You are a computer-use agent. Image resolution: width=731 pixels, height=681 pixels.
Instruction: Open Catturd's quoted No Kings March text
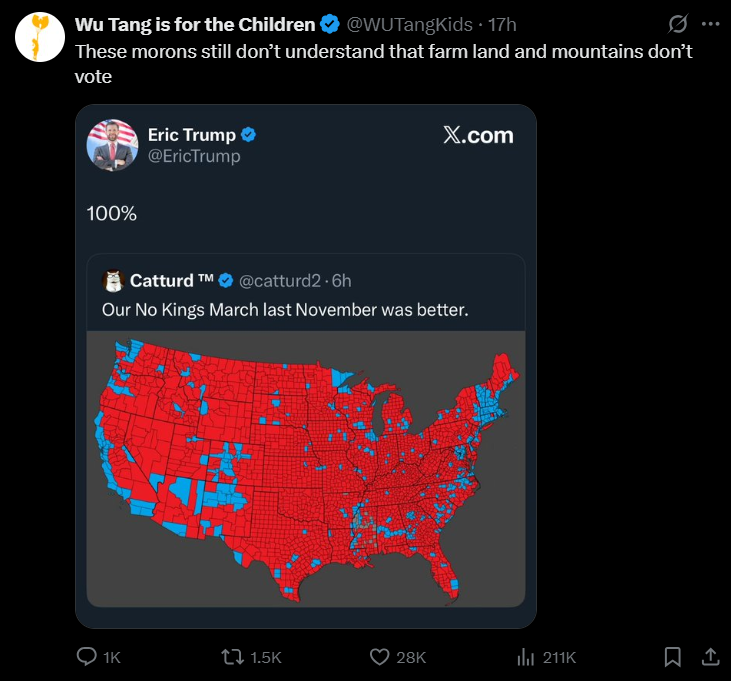tap(285, 310)
